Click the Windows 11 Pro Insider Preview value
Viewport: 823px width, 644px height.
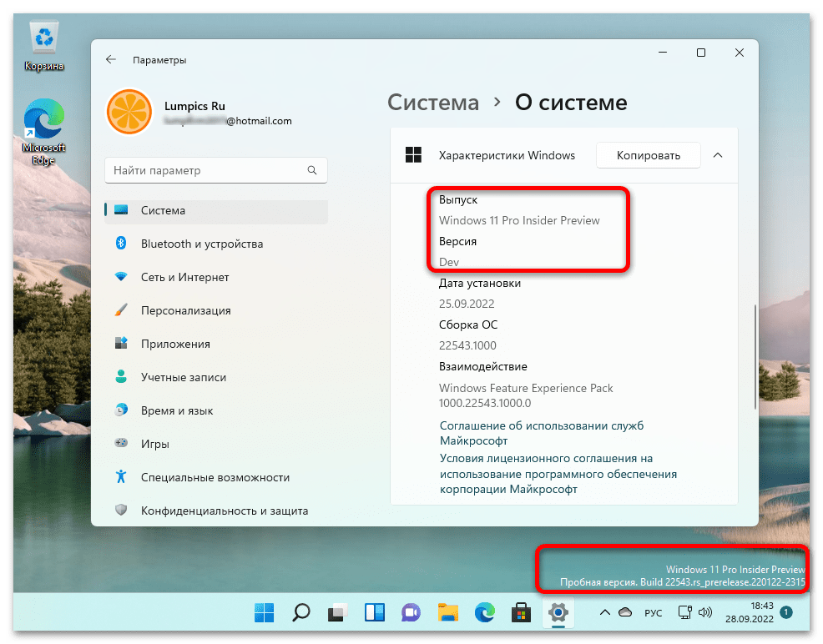[x=519, y=220]
